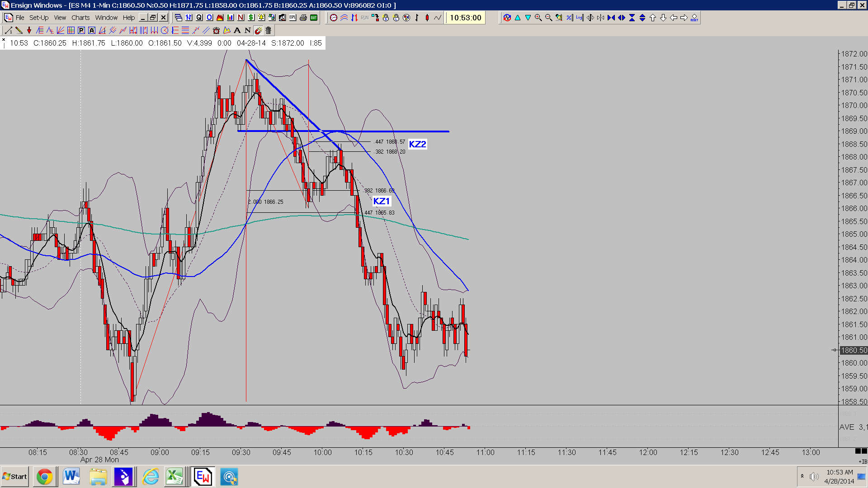Select the draw trend line tool

[x=9, y=30]
